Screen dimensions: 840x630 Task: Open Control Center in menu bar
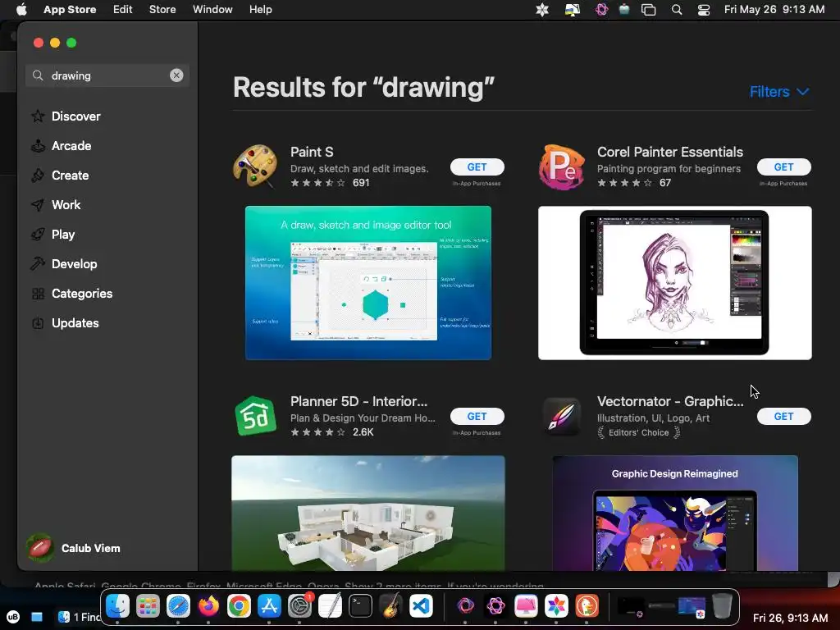[x=703, y=10]
